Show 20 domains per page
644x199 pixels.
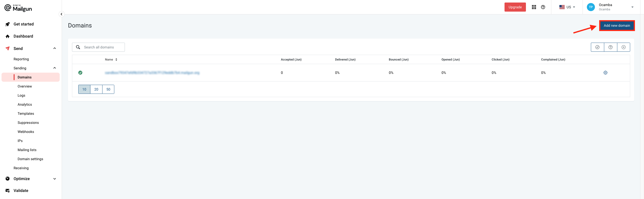coord(96,89)
